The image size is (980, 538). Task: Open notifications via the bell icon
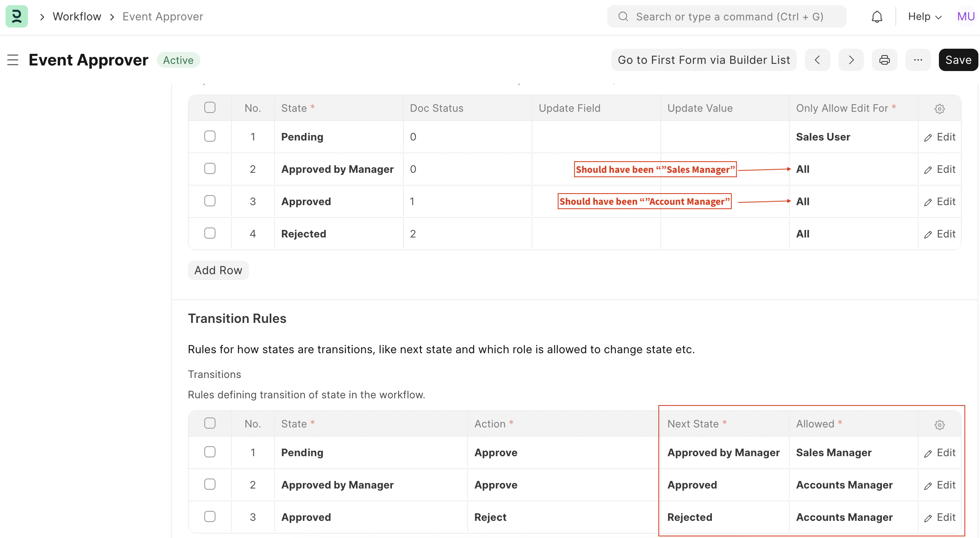[x=877, y=16]
